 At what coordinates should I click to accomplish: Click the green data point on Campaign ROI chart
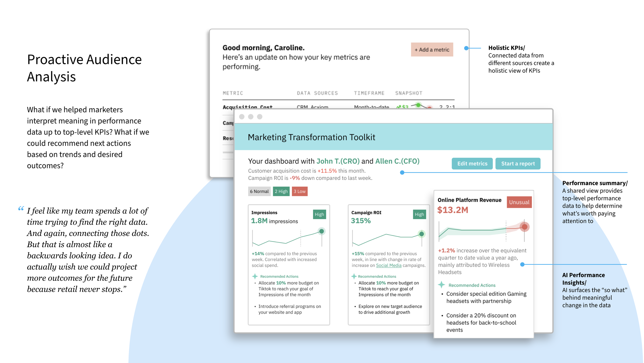coord(421,234)
